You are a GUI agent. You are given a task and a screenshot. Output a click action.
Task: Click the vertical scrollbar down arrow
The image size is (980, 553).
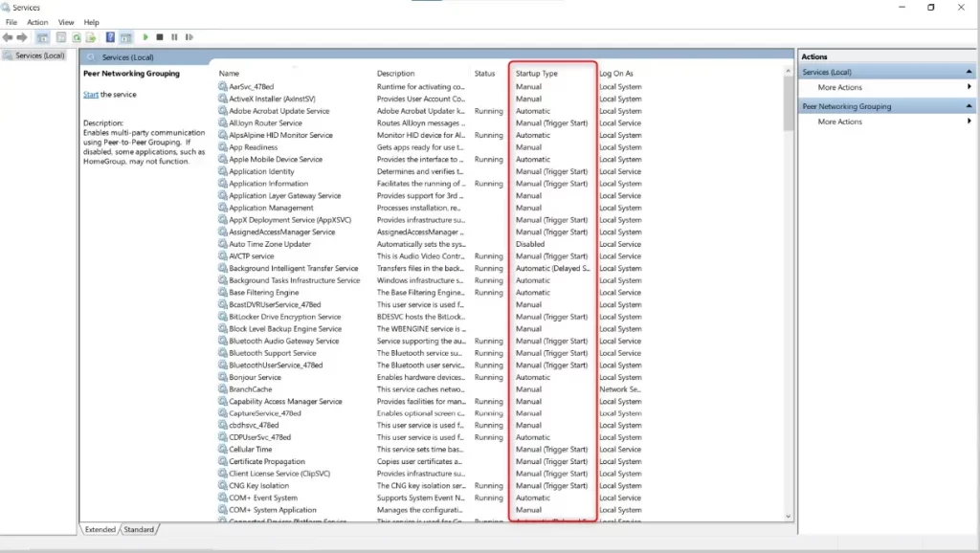click(789, 516)
